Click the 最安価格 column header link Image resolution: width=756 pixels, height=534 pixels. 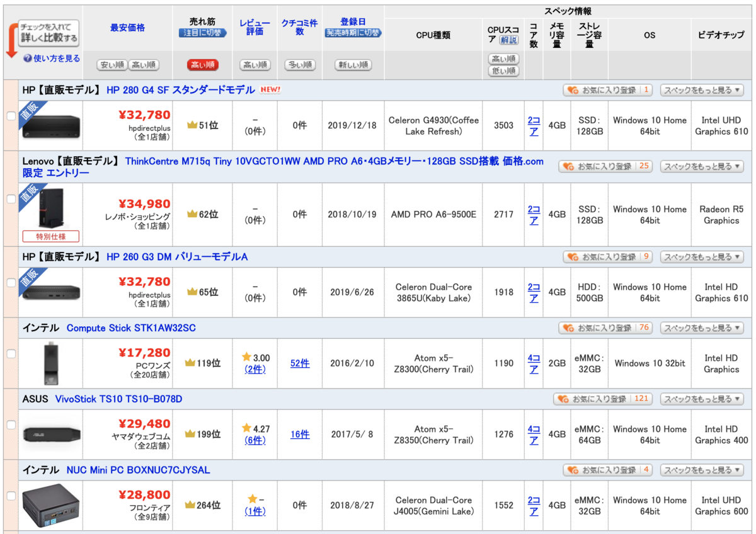tap(127, 28)
